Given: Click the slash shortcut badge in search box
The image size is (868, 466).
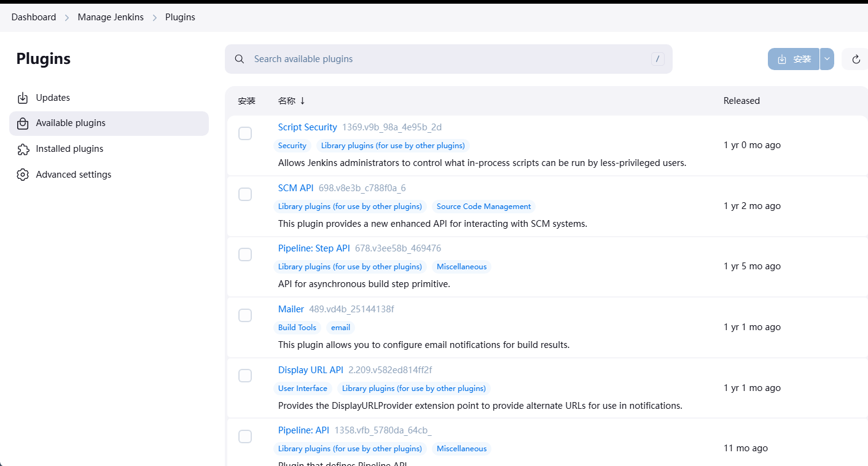Looking at the screenshot, I should tap(658, 59).
